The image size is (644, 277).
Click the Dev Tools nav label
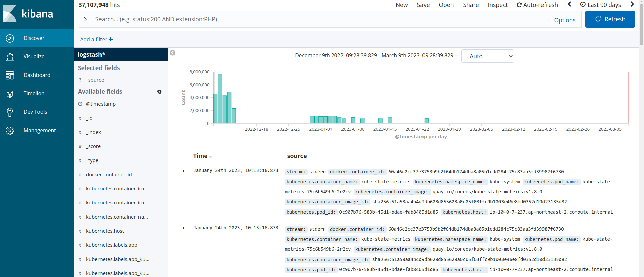click(x=35, y=112)
